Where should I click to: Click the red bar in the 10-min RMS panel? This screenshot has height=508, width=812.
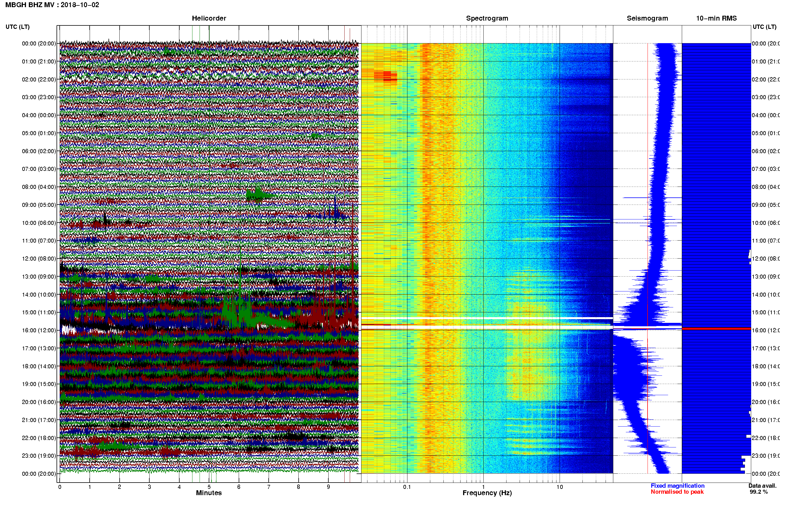coord(716,329)
